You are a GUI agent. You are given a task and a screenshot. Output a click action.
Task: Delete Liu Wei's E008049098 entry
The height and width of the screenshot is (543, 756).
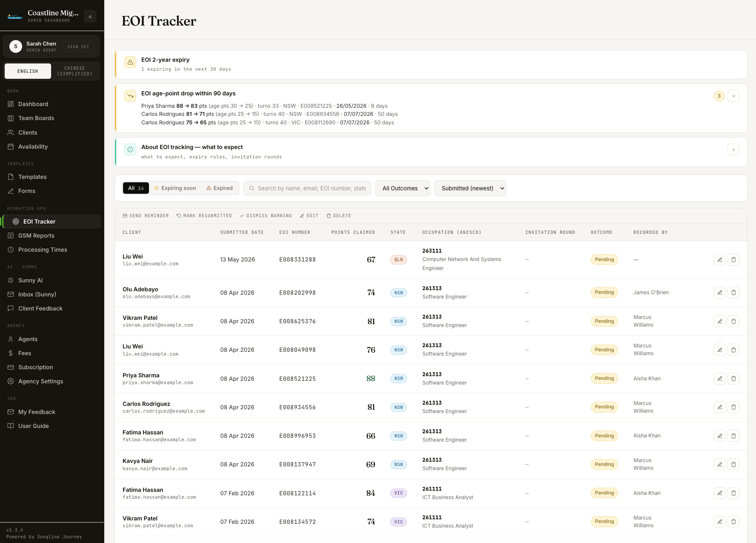[733, 350]
